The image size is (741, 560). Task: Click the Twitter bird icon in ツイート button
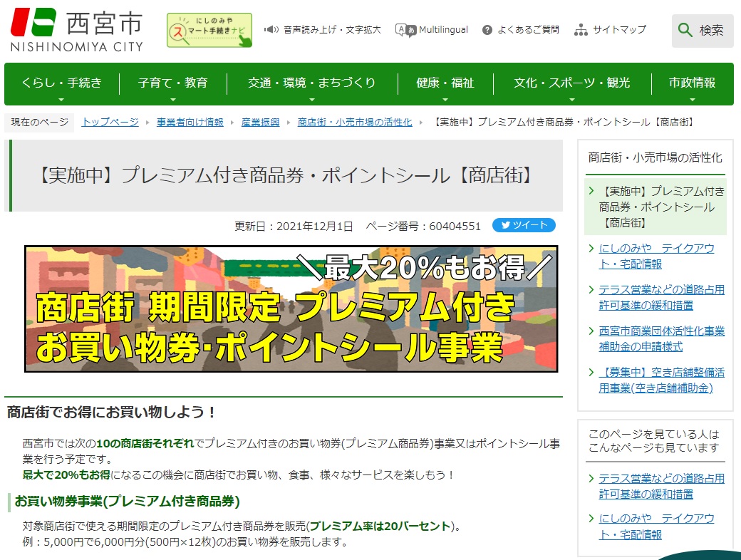point(506,225)
